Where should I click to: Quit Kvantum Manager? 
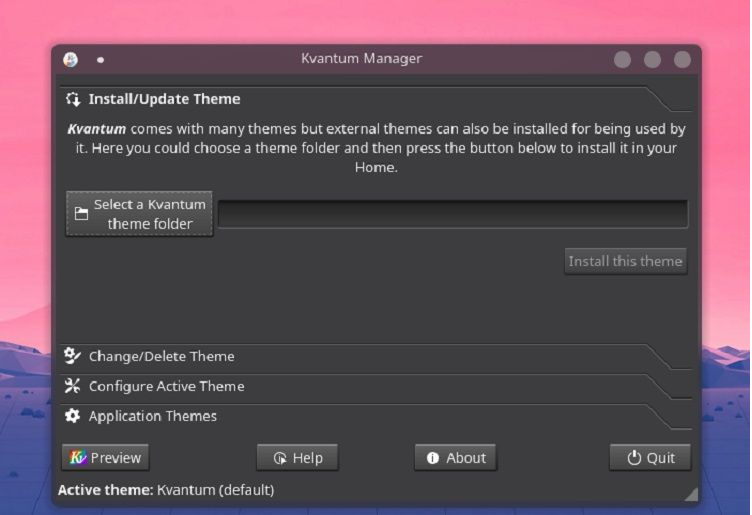click(x=650, y=457)
